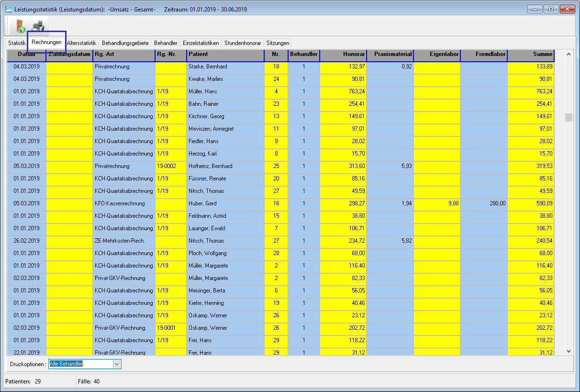The width and height of the screenshot is (580, 392).
Task: Sort by the Honorar column header
Action: coord(343,55)
